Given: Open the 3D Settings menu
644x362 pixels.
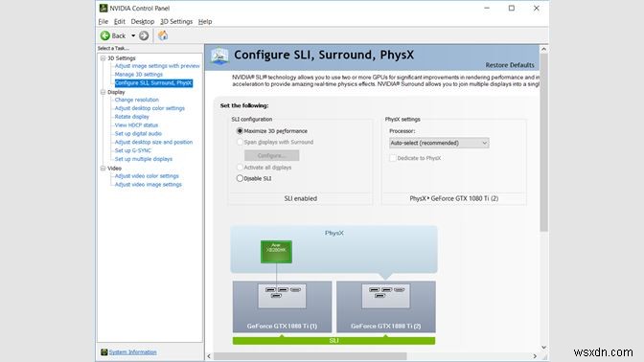Looking at the screenshot, I should tap(176, 21).
